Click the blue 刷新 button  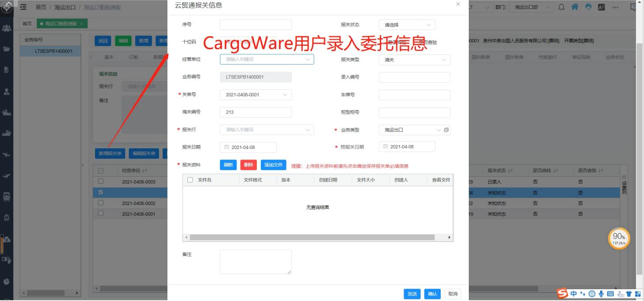tap(228, 165)
